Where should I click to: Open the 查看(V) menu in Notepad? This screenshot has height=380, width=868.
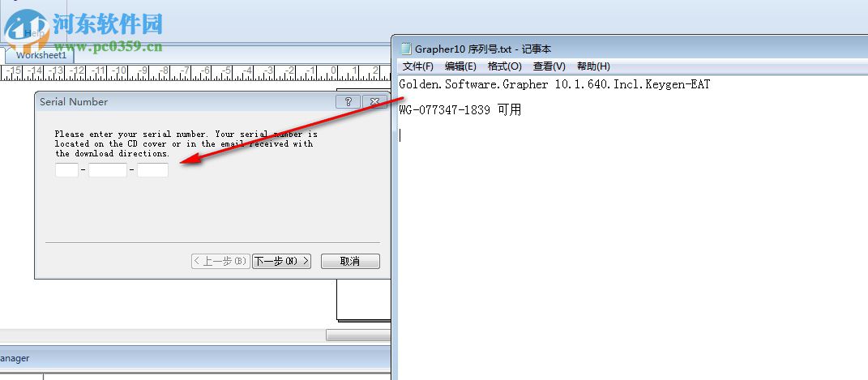(x=549, y=66)
